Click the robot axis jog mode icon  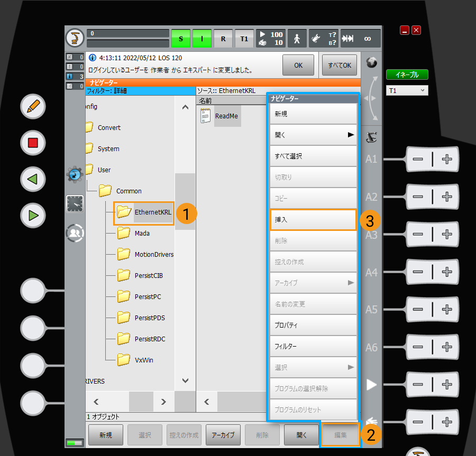[372, 137]
